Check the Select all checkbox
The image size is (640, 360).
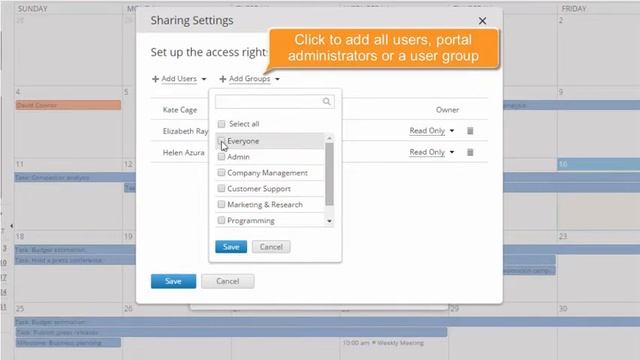(x=221, y=124)
